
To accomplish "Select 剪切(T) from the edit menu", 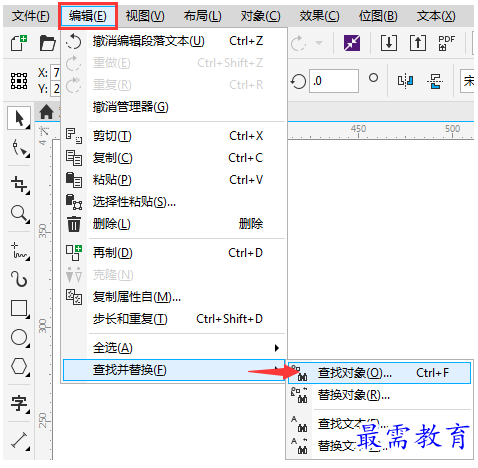I will point(174,136).
